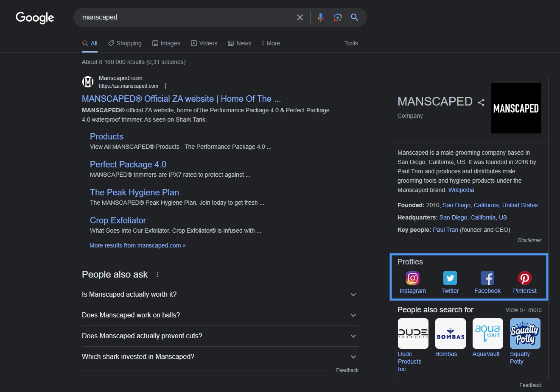The height and width of the screenshot is (392, 560).
Task: Click the Squatty Potty logo thumbnail
Action: (525, 334)
